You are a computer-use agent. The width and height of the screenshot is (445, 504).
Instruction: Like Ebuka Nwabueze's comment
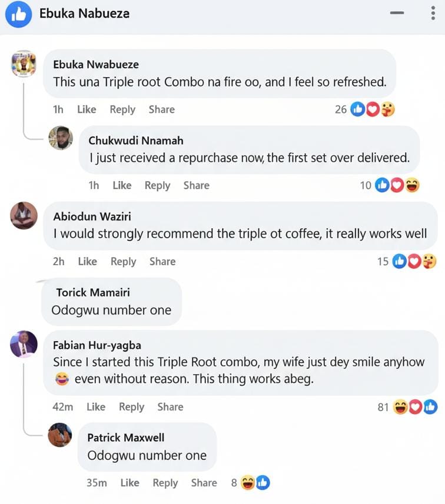87,109
